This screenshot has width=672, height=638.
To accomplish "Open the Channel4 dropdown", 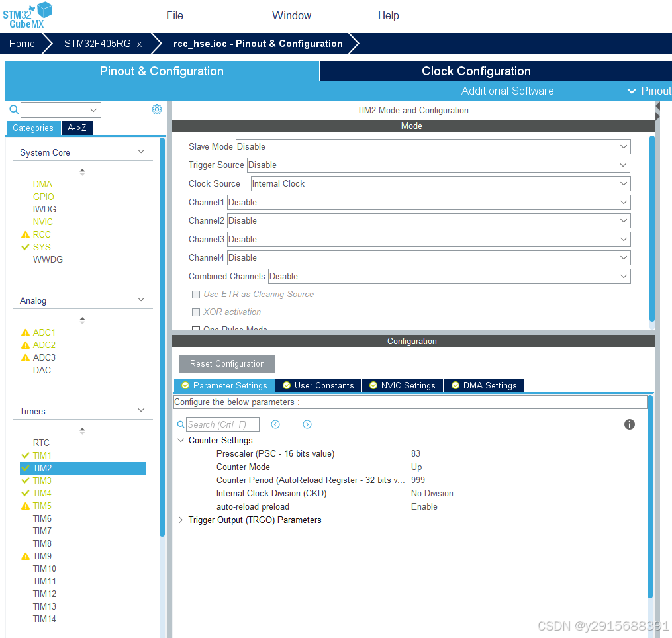I will (x=428, y=257).
